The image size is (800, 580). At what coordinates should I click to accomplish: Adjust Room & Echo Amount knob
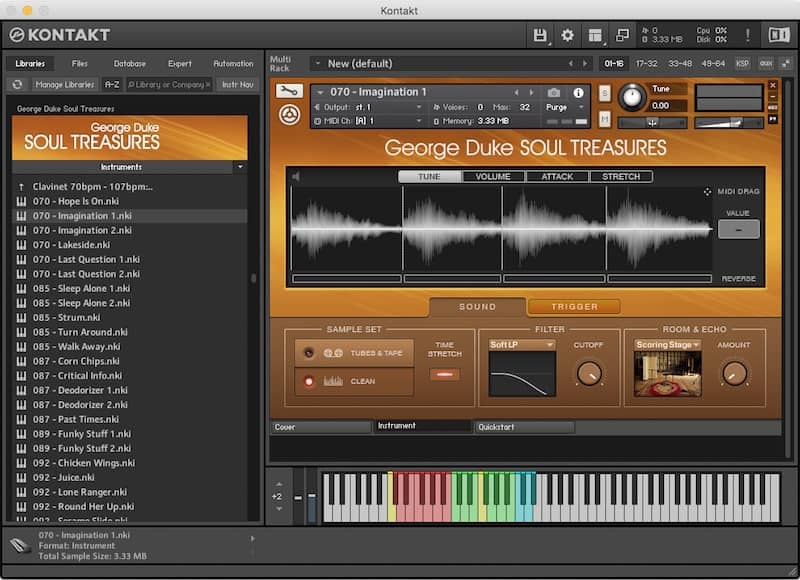click(734, 373)
